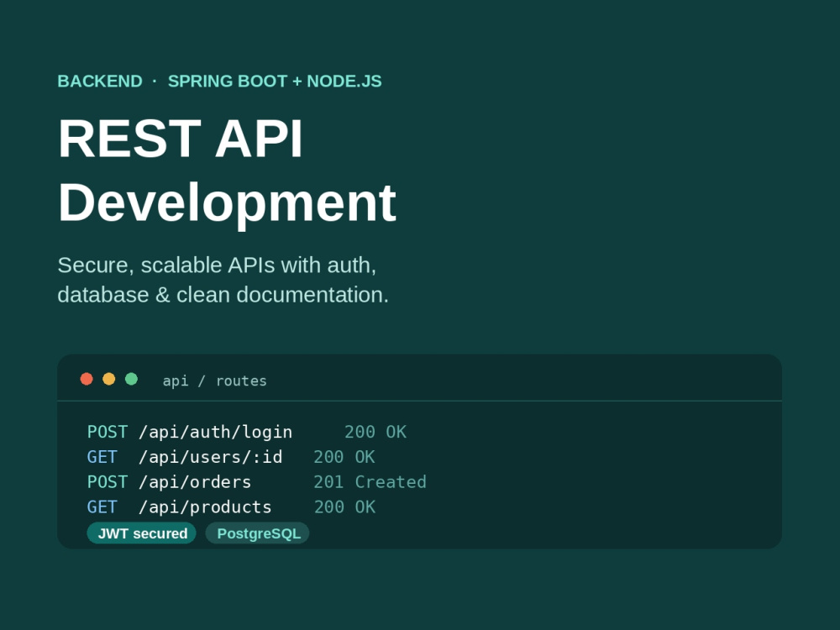The height and width of the screenshot is (630, 840).
Task: Select the JWT secured badge
Action: coord(142,533)
